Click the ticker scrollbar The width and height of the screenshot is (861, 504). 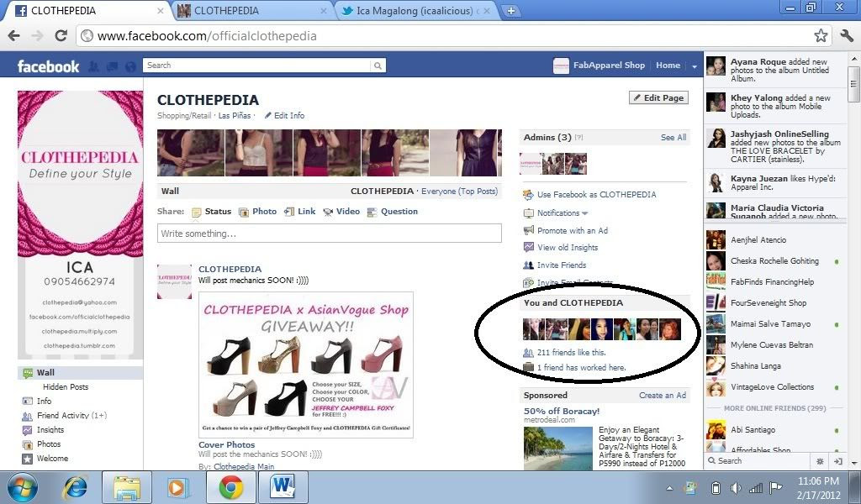[853, 83]
